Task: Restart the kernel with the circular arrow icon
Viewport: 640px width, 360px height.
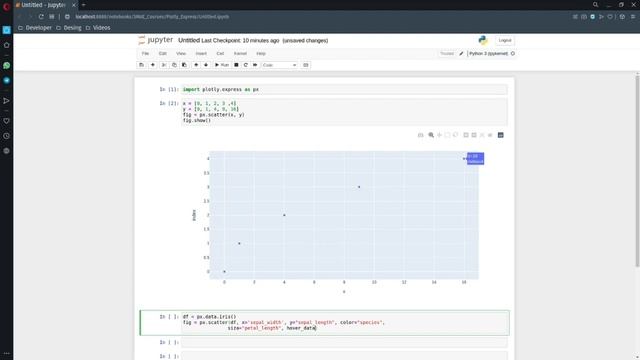Action: point(245,65)
